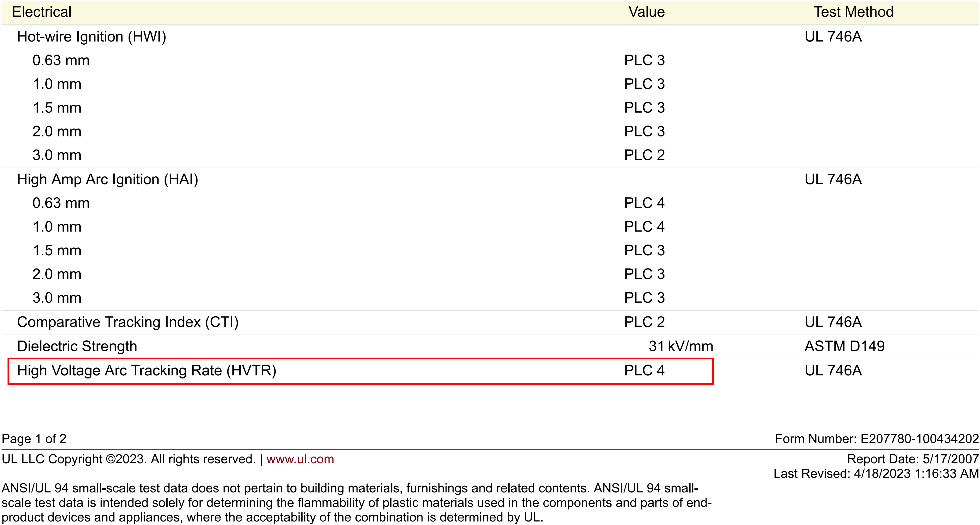Select "2.0 mm" under High Amp Arc Ignition
This screenshot has height=525, width=980.
pos(57,275)
